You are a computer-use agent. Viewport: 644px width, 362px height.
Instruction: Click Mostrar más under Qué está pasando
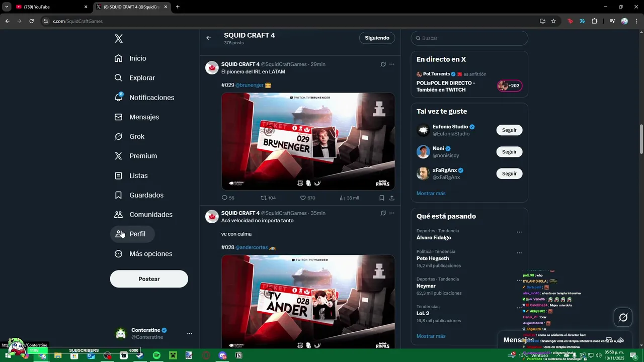point(431,336)
